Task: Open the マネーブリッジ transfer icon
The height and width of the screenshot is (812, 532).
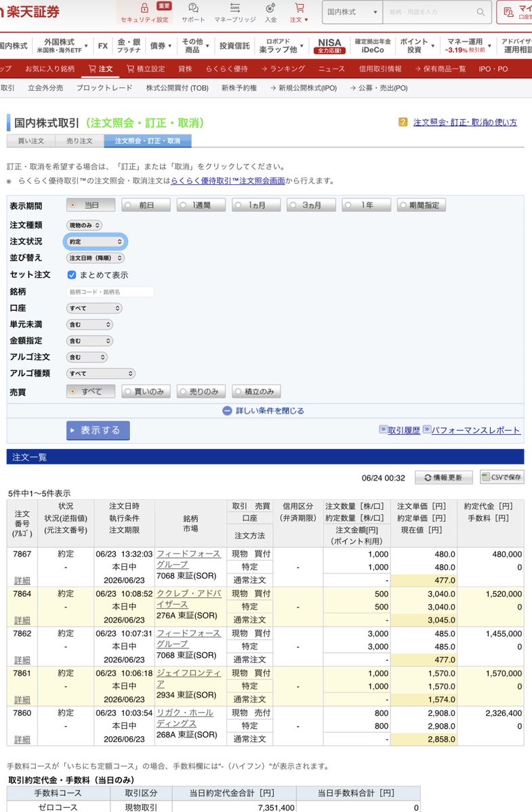Action: 234,7
